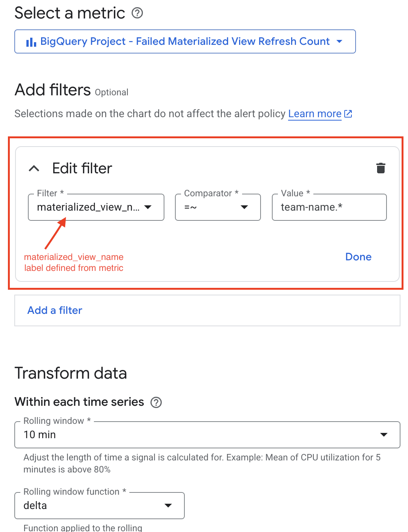The image size is (408, 532).
Task: Click the Value field containing team-name.*
Action: tap(329, 207)
